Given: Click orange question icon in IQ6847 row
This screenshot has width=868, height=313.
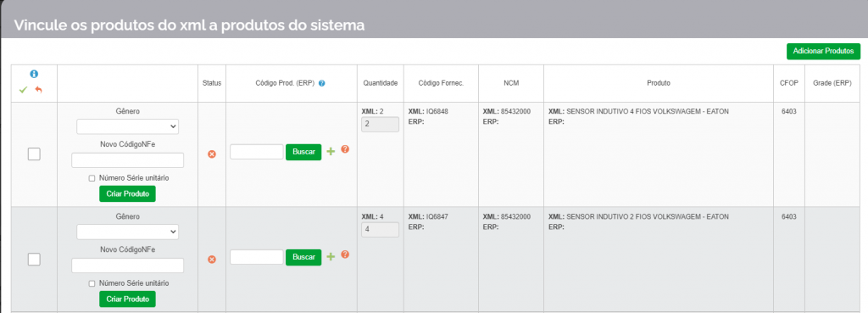Looking at the screenshot, I should [345, 254].
